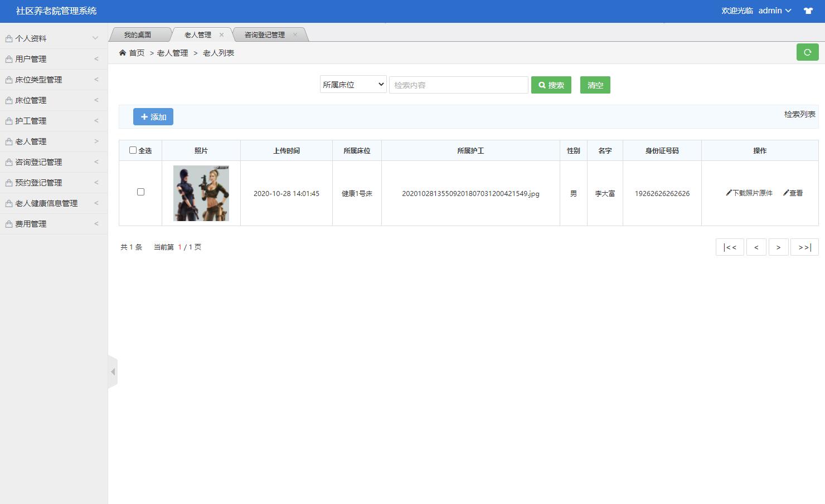Collapse the left sidebar with the arrow handle
The width and height of the screenshot is (825, 504).
(113, 371)
